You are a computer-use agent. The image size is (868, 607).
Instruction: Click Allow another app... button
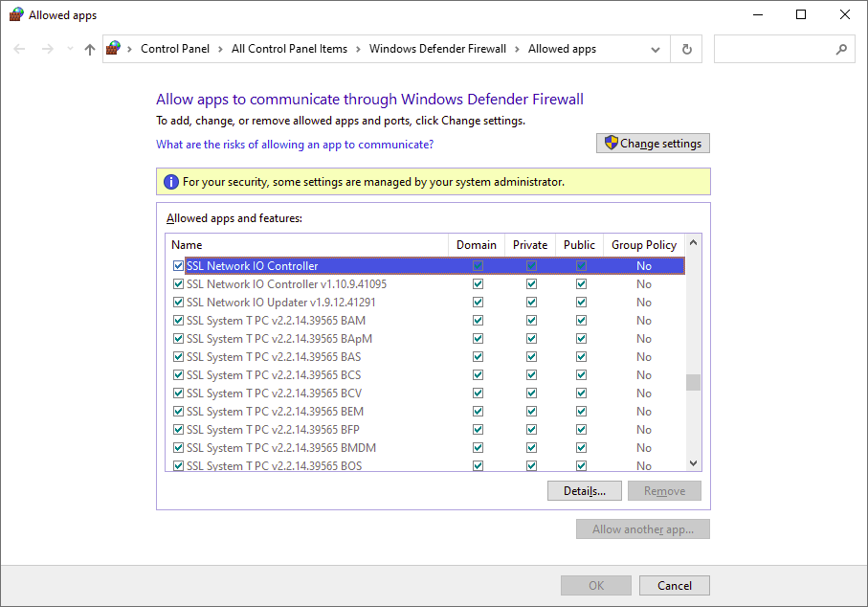point(643,528)
